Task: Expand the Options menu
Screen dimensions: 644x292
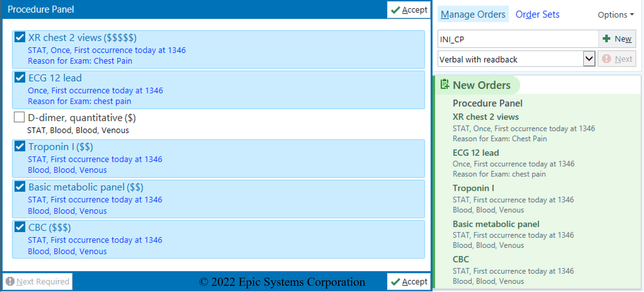Action: (616, 15)
